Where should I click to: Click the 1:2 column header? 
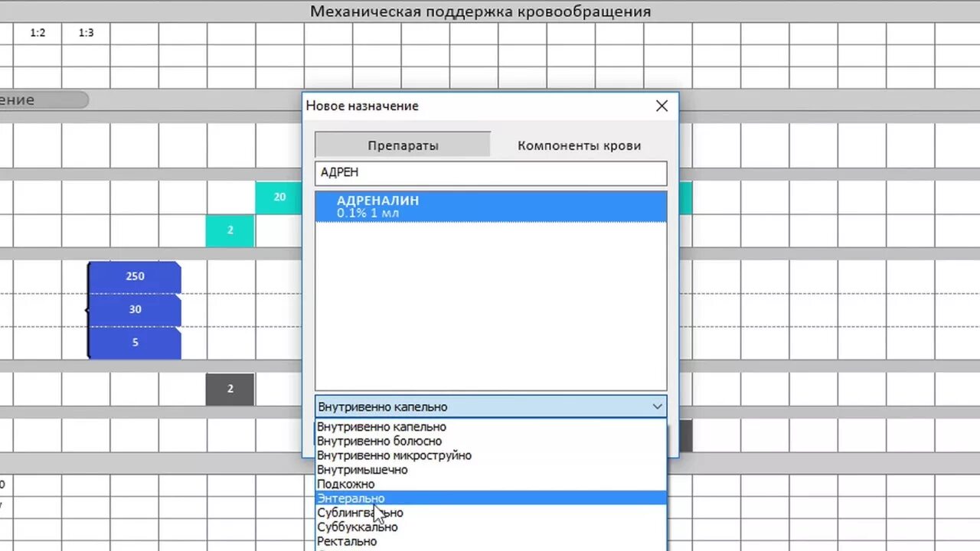[37, 32]
